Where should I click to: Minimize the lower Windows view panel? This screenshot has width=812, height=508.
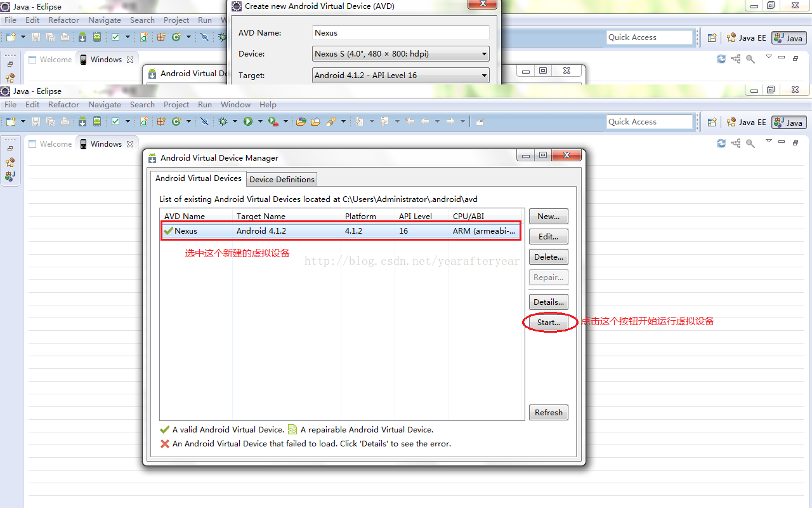tap(782, 142)
